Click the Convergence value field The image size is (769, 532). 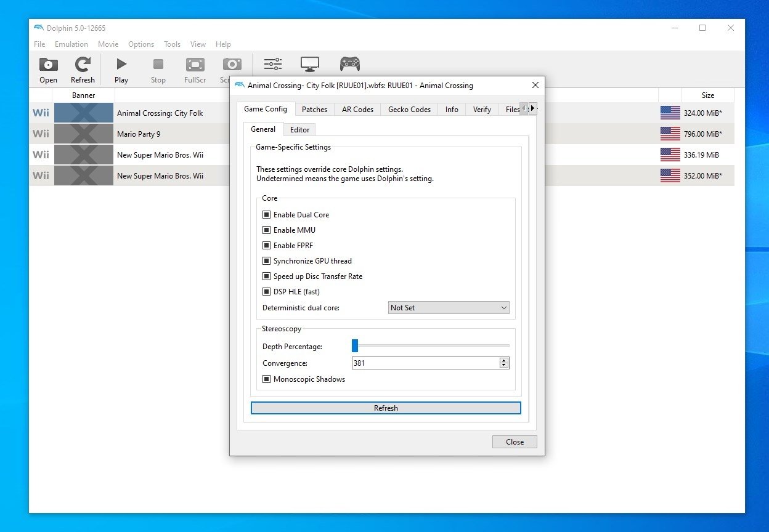tap(426, 363)
